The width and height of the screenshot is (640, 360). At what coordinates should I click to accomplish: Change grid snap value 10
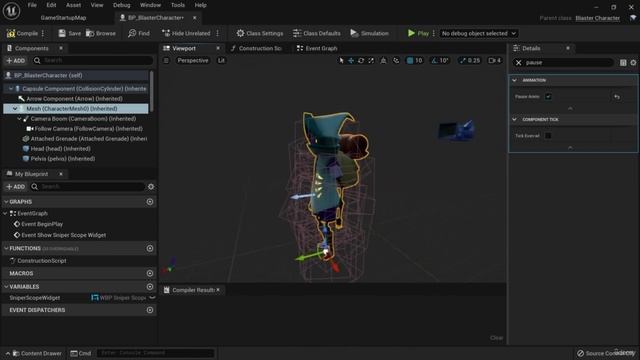tap(419, 60)
